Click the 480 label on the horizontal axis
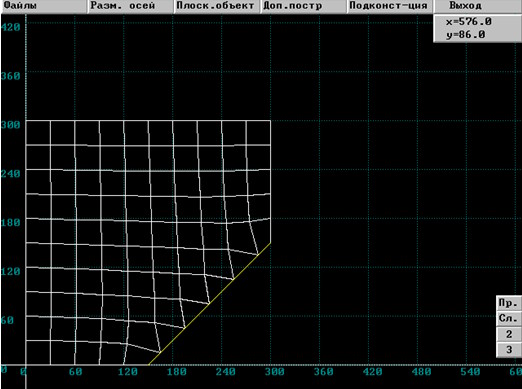522x389 pixels. pyautogui.click(x=421, y=372)
